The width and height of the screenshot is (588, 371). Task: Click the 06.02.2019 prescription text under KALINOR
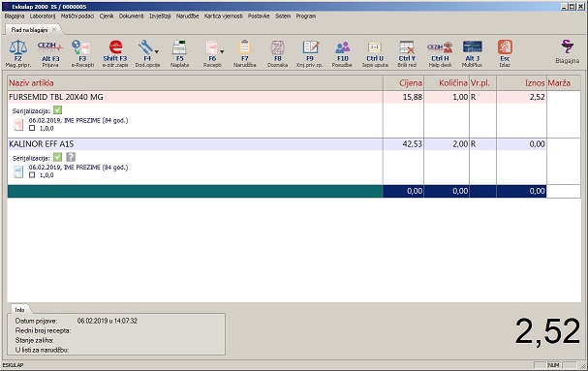[78, 168]
